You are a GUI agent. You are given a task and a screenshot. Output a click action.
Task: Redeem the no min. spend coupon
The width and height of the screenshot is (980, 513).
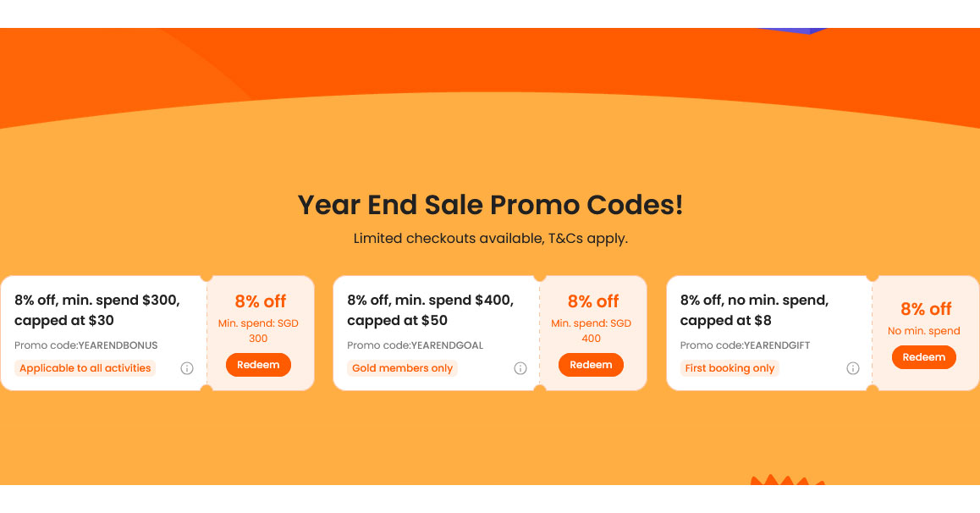click(x=924, y=357)
